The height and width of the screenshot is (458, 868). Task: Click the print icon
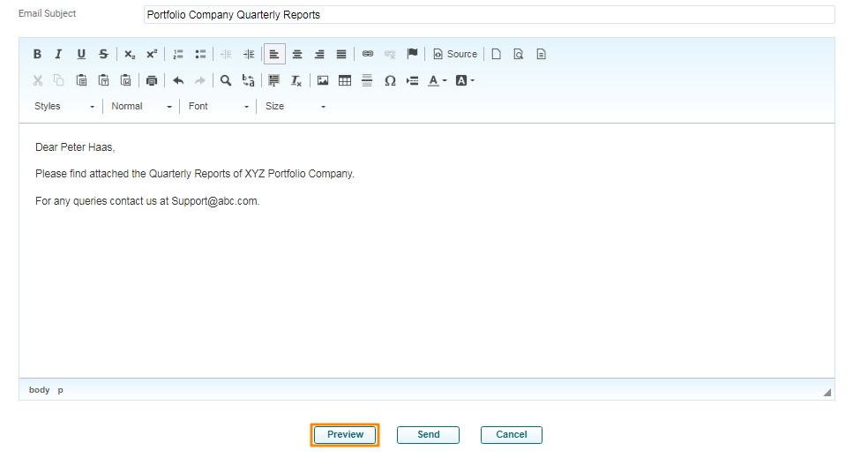tap(152, 80)
